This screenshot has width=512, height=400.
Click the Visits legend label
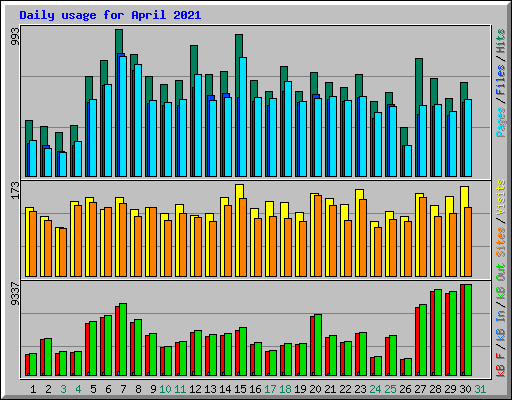click(501, 197)
